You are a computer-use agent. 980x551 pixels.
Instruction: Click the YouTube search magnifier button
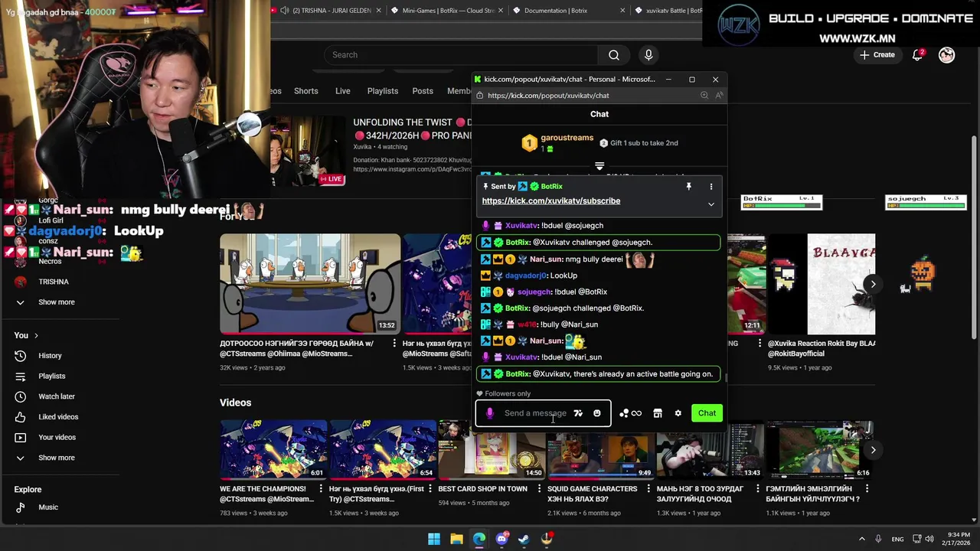(613, 55)
